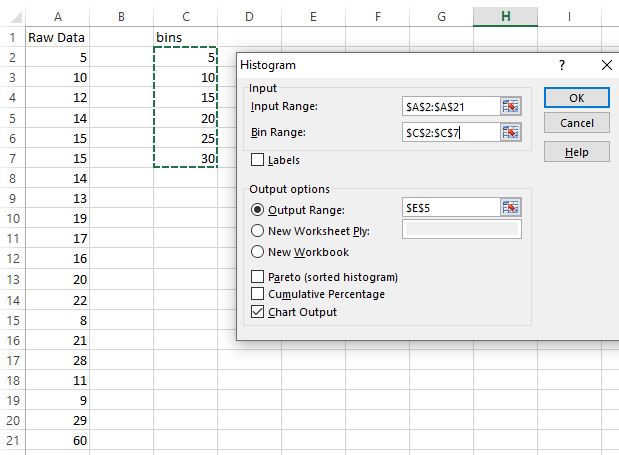Image resolution: width=619 pixels, height=455 pixels.
Task: Select cell A9 containing 13
Action: point(58,198)
